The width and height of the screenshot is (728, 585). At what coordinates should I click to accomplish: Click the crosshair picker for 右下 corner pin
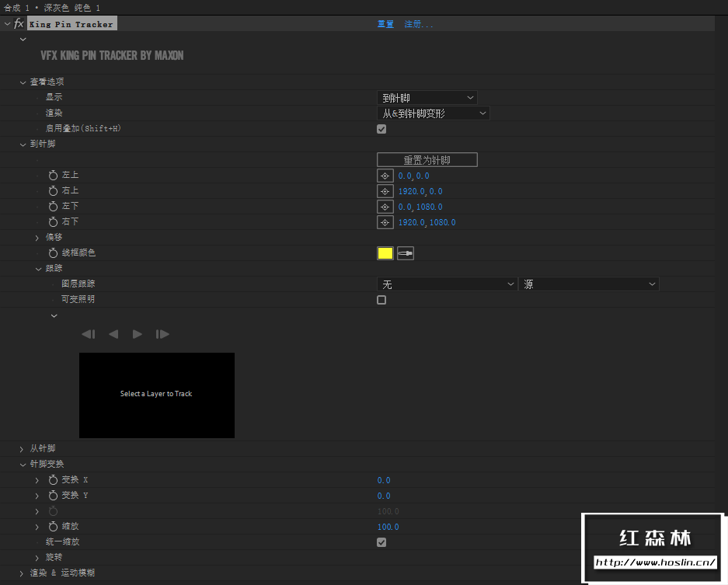click(385, 222)
